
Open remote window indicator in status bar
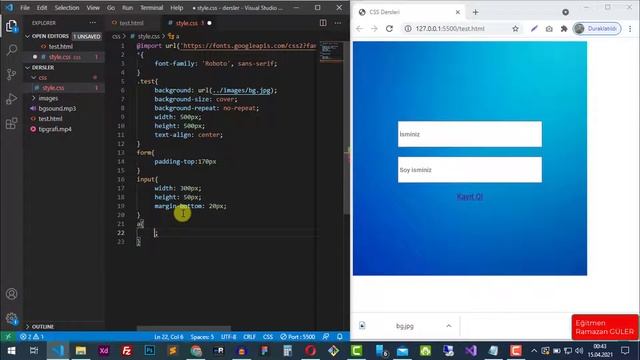[8, 337]
